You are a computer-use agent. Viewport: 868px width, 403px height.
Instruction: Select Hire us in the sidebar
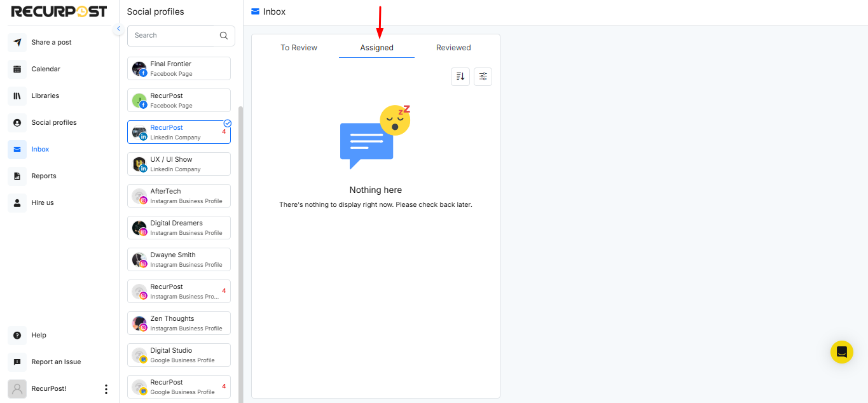(x=43, y=202)
